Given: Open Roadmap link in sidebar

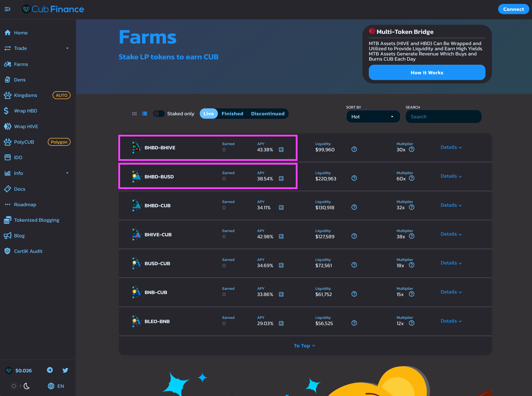Looking at the screenshot, I should [x=38, y=204].
